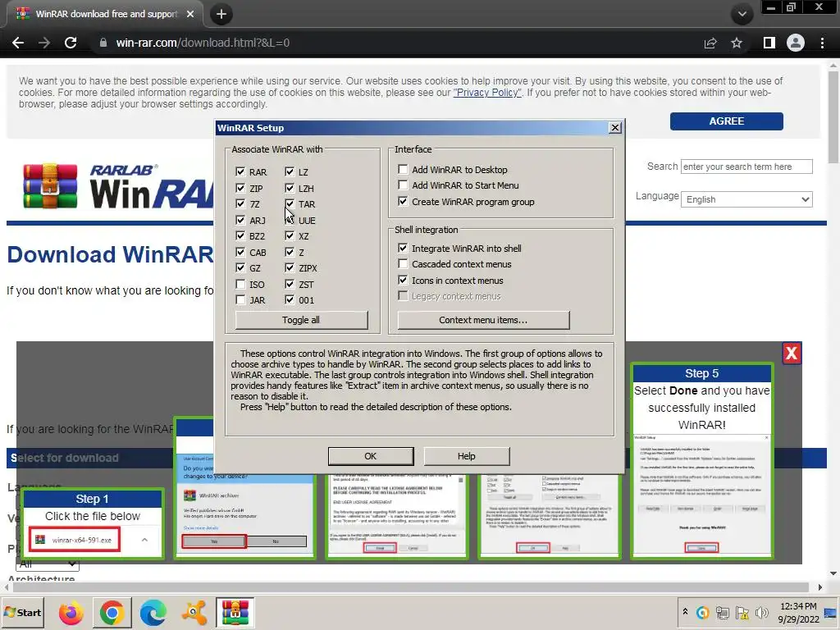Click the Chrome notification tray icon

point(702,612)
